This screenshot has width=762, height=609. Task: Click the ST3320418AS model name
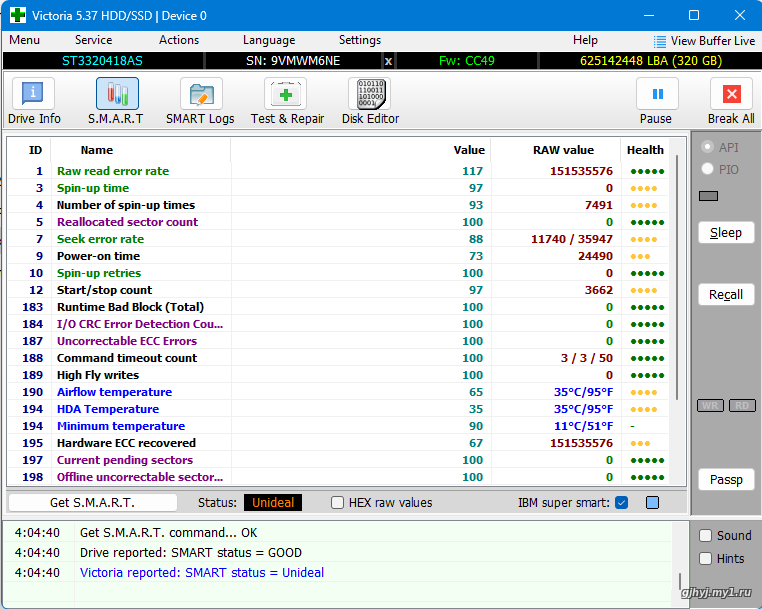(x=102, y=61)
